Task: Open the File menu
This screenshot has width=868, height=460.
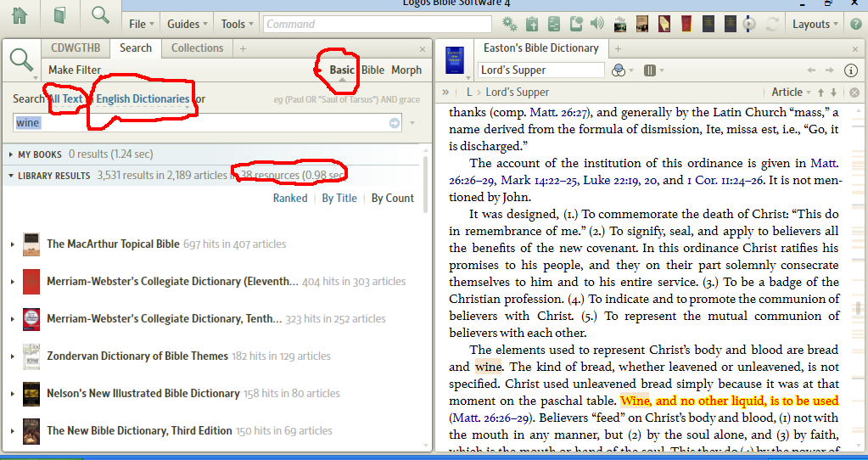Action: click(141, 25)
